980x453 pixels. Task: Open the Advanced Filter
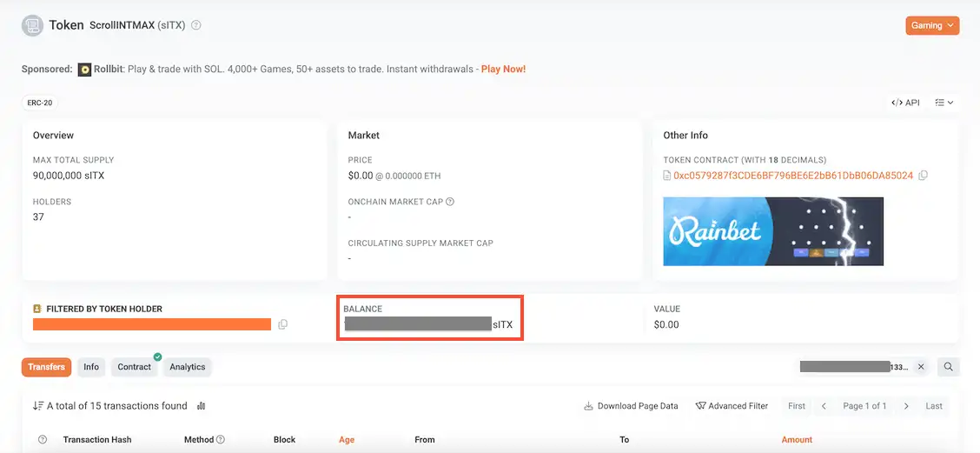coord(732,406)
